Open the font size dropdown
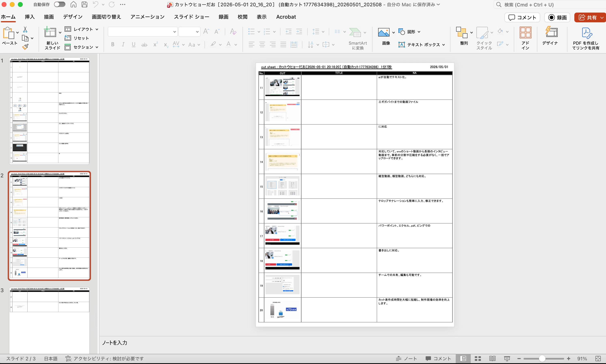Image resolution: width=606 pixels, height=364 pixels. coord(197,32)
